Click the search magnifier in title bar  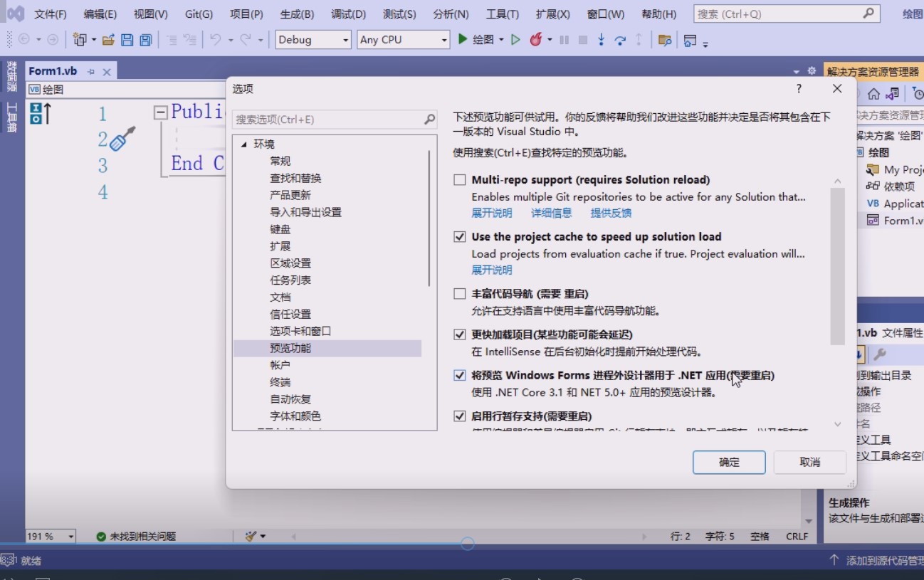[x=868, y=14]
